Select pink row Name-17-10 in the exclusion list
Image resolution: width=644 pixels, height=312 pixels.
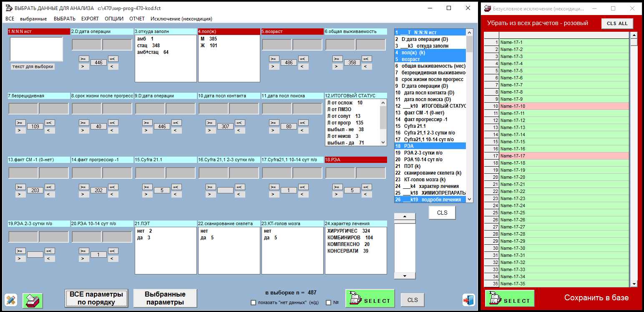564,106
